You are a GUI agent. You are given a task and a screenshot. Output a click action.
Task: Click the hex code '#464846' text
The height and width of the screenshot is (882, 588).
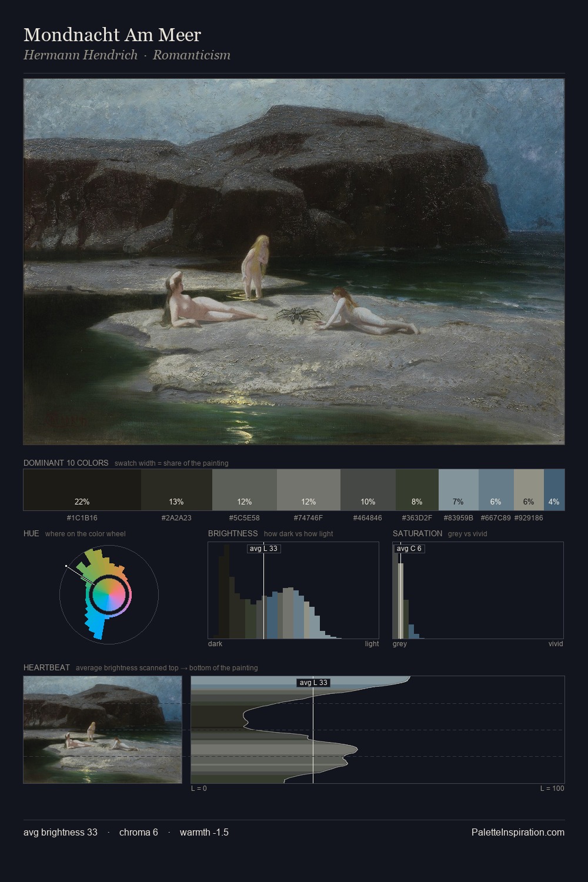[x=368, y=518]
